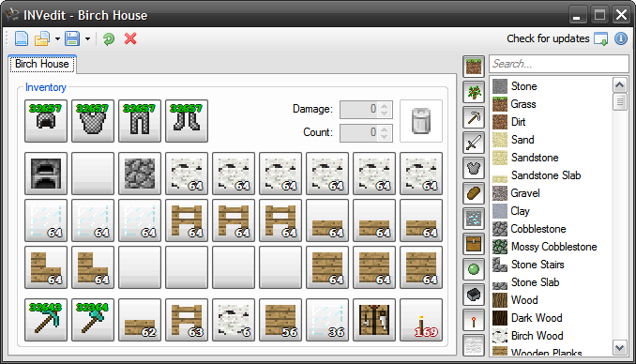The image size is (636, 364).
Task: Open the Tools category pickaxe icon
Action: [474, 117]
